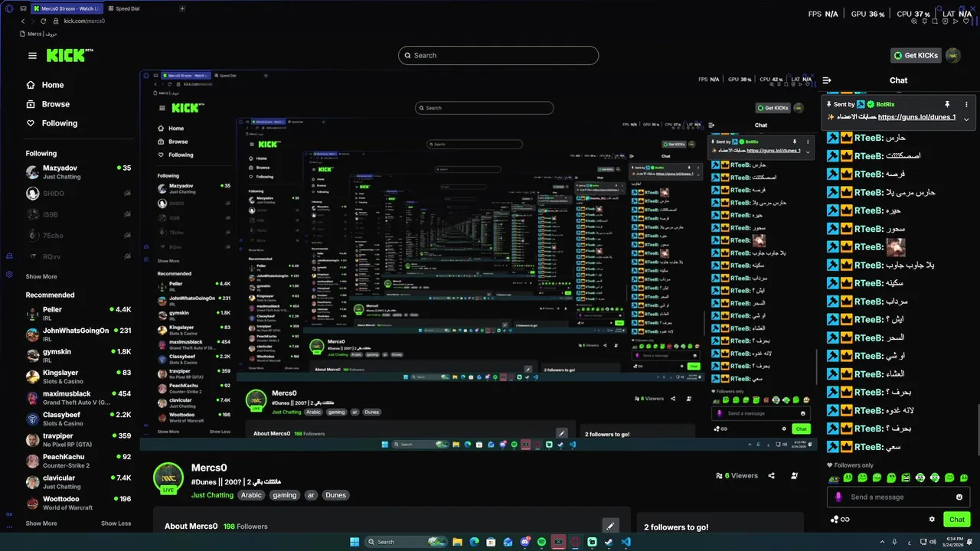Open chat settings via the gear icon next to Chat
This screenshot has width=980, height=551.
(x=932, y=519)
